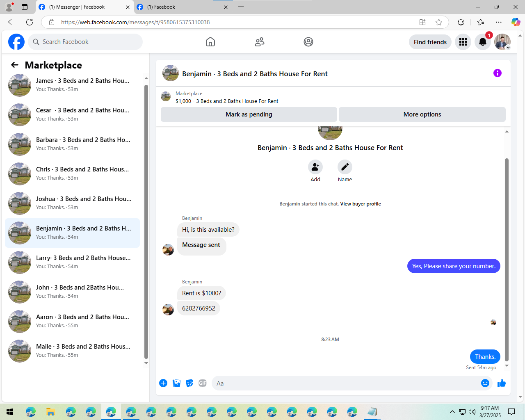
Task: Open Larry conversation in Marketplace list
Action: coord(72,262)
